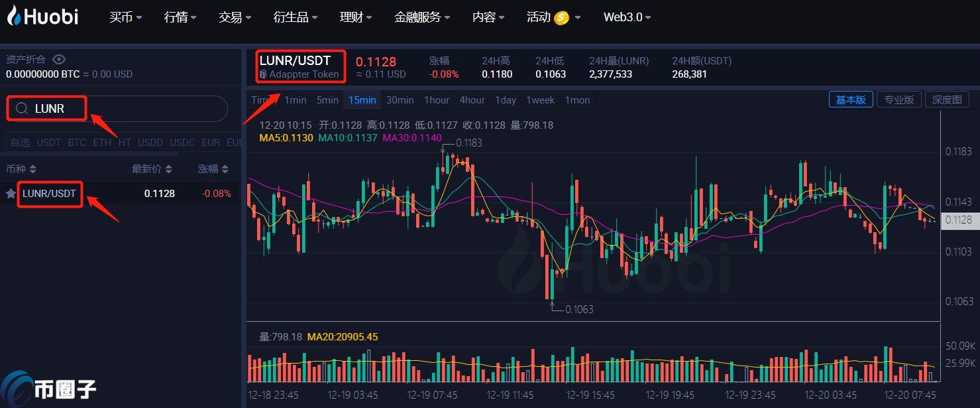Select the 自选 market tab

(x=21, y=142)
